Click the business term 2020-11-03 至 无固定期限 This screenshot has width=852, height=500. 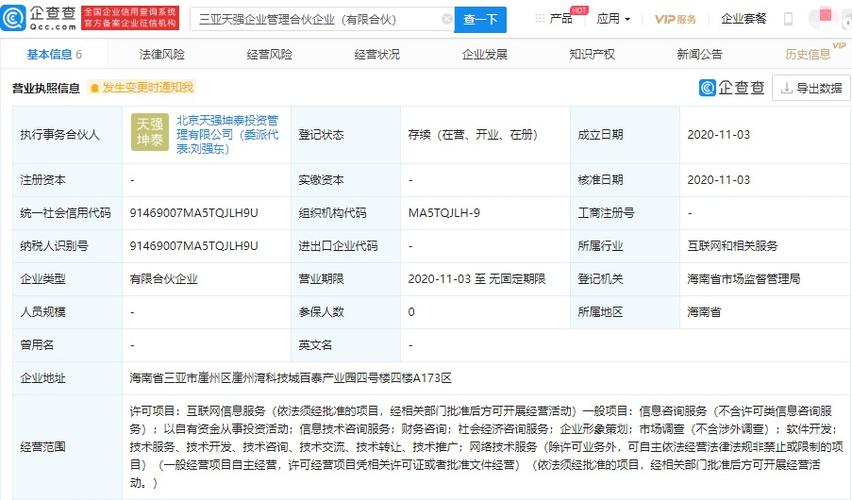point(477,279)
